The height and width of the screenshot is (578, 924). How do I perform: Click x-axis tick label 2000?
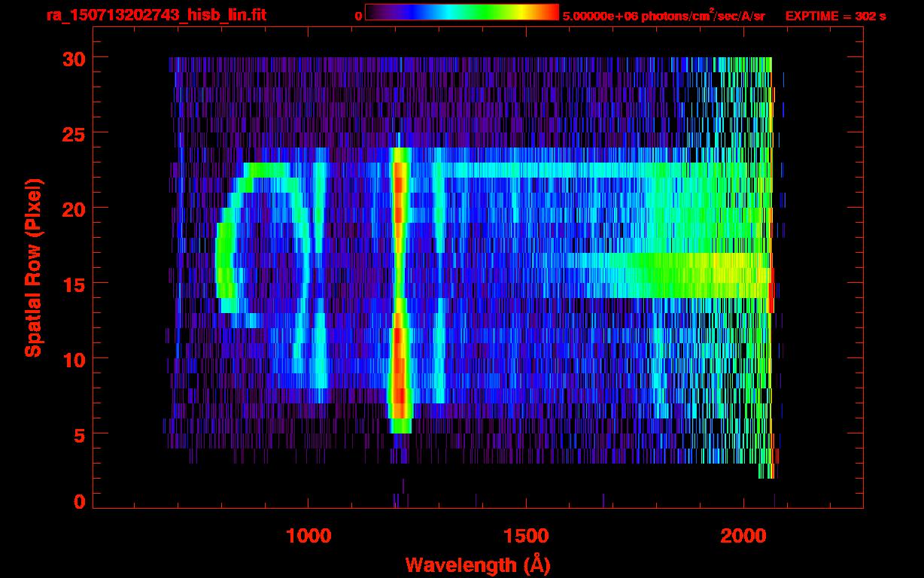point(743,536)
